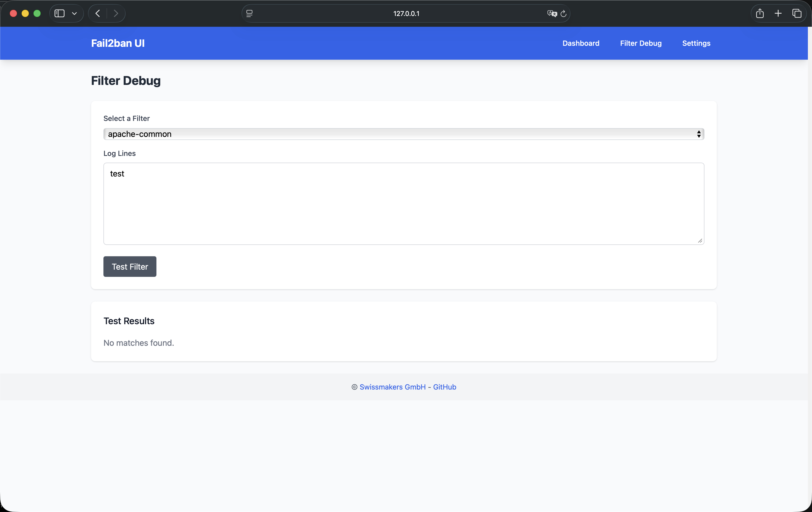The height and width of the screenshot is (512, 812).
Task: Open the GitHub footer link
Action: coord(444,387)
